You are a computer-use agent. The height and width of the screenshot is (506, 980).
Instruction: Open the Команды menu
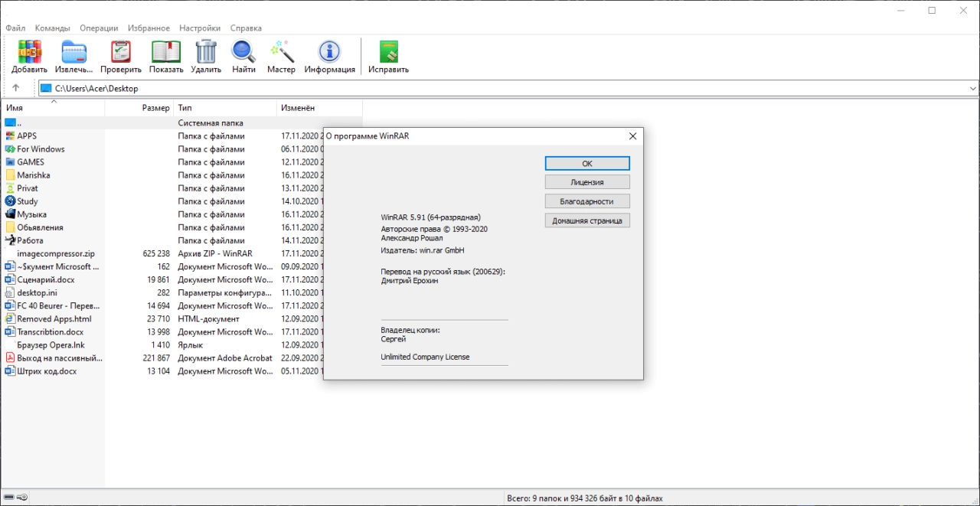[x=52, y=28]
